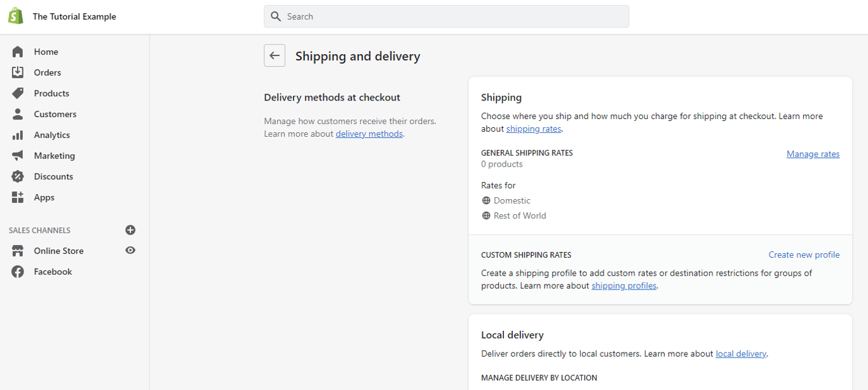Select the Home house icon
Screen dimensions: 868x390
click(x=18, y=51)
